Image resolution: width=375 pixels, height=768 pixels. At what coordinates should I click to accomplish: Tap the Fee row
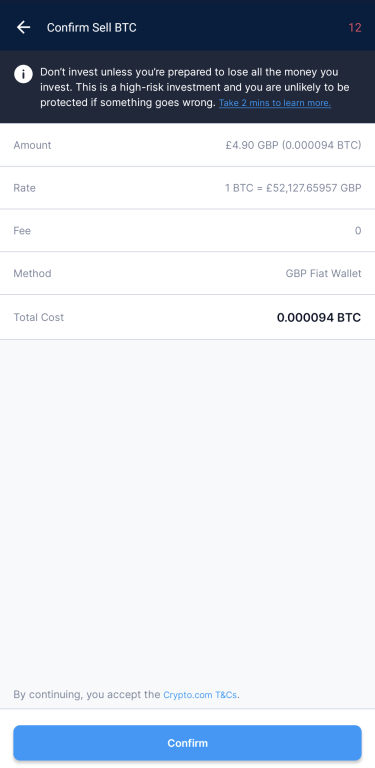point(188,231)
